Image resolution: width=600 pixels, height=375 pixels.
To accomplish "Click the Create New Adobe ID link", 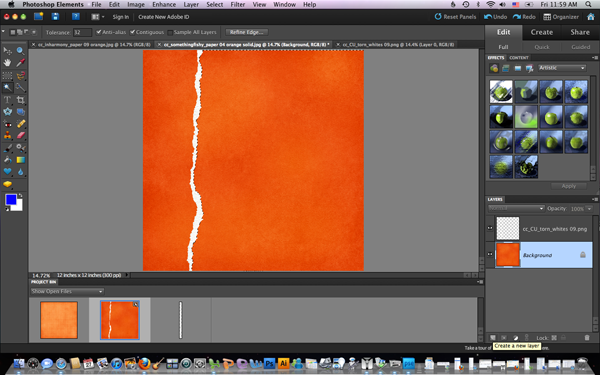I will 163,17.
